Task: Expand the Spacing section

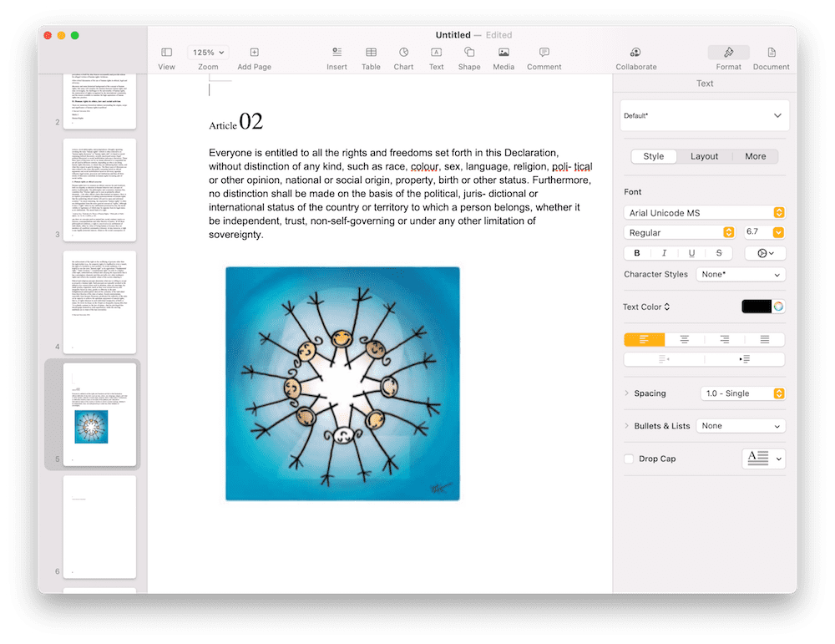Action: pos(628,393)
